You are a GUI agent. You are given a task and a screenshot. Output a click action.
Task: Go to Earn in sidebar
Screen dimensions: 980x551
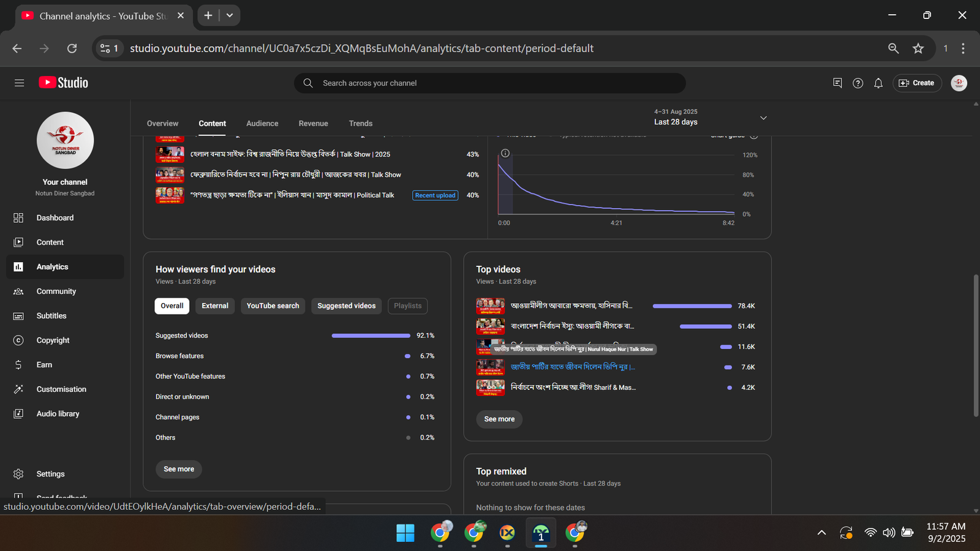pos(44,365)
